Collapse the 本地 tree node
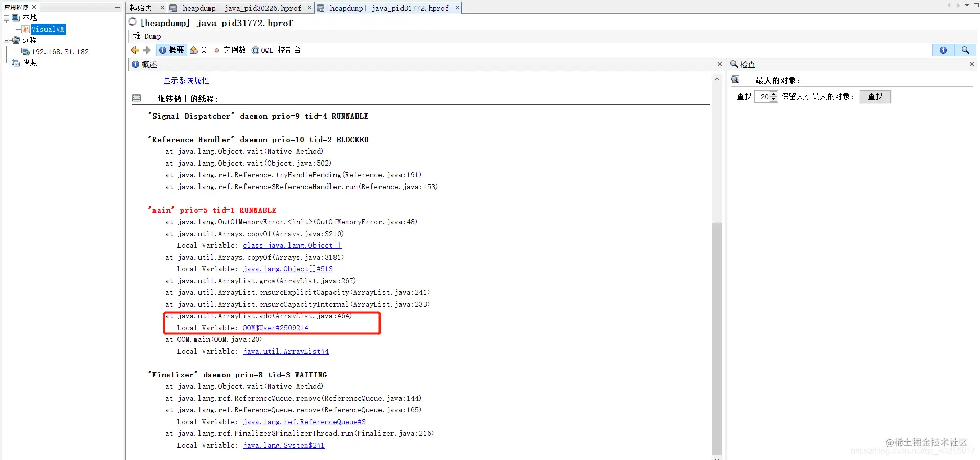This screenshot has height=460, width=980. click(7, 18)
